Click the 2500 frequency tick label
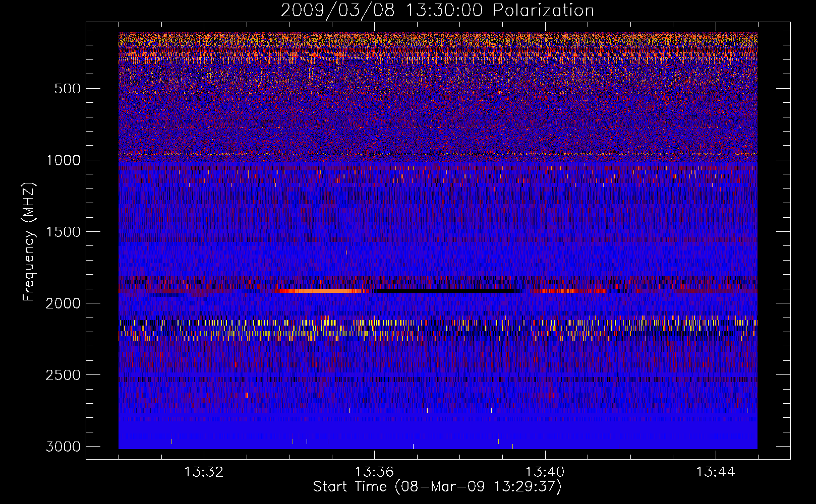This screenshot has width=816, height=504. tap(63, 375)
